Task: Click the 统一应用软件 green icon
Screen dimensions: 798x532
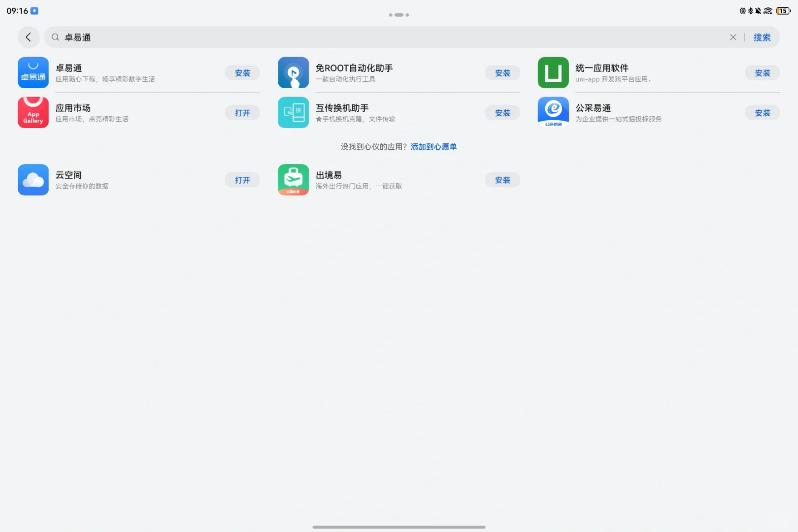Action: pyautogui.click(x=553, y=72)
